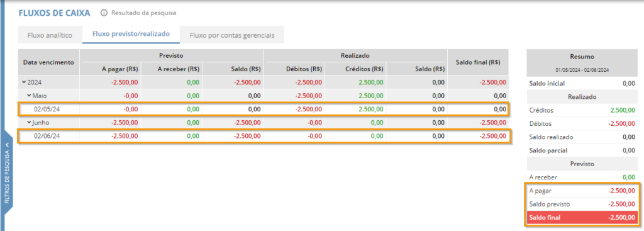Click the Saldo realizado row in Resumo
The width and height of the screenshot is (644, 231).
[582, 137]
